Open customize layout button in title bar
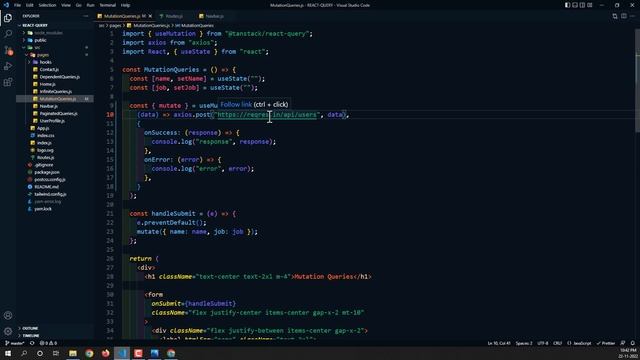Screen dimensions: 640x360 pos(590,5)
